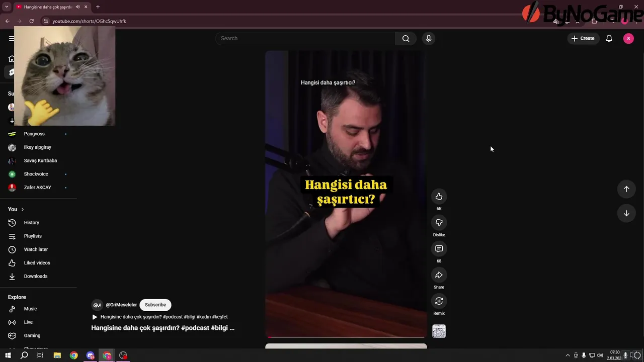Open Windows taskbar search
The height and width of the screenshot is (362, 644).
[24, 355]
